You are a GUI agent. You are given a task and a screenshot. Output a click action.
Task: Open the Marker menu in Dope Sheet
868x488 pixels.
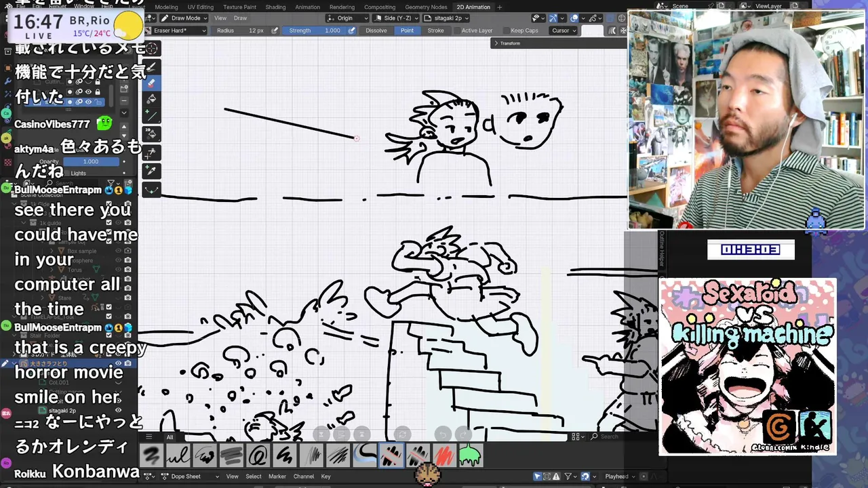(277, 476)
